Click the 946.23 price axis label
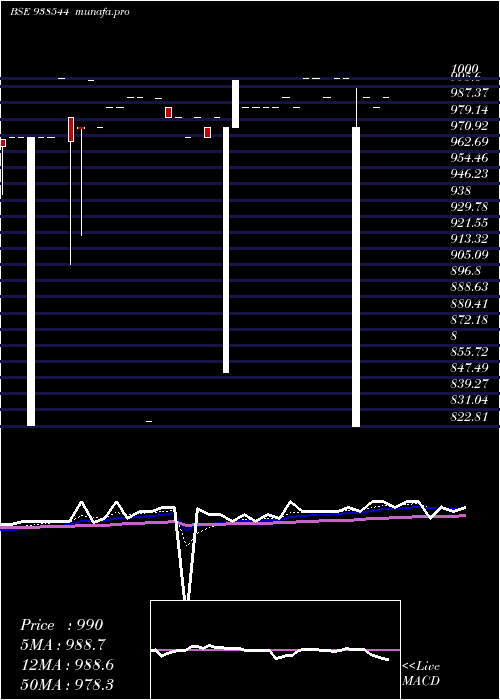 coord(469,174)
